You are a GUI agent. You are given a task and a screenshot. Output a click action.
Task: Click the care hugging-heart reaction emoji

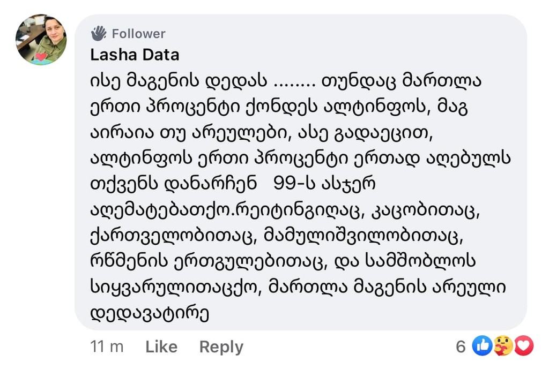click(x=503, y=345)
